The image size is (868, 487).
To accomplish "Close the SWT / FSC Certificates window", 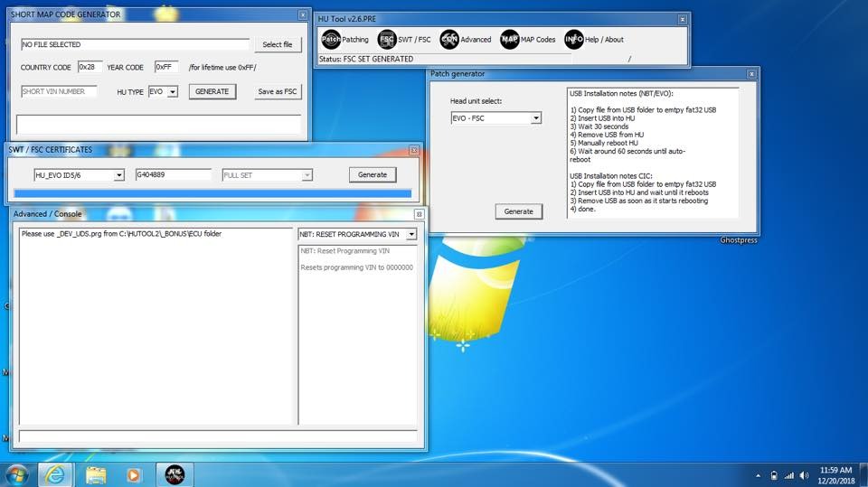I will click(413, 151).
